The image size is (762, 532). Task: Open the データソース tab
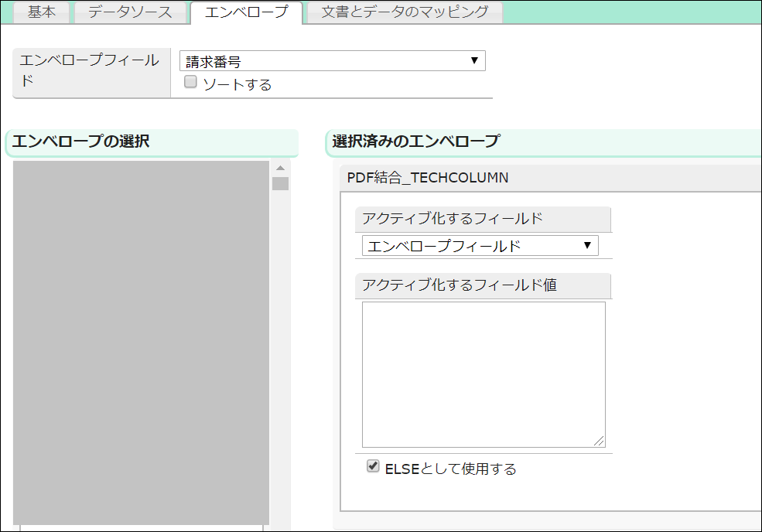(130, 12)
